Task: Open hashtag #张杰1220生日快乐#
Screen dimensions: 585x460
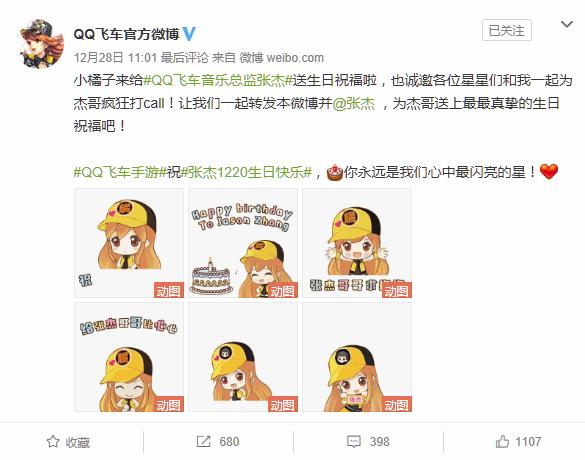Action: coord(246,172)
